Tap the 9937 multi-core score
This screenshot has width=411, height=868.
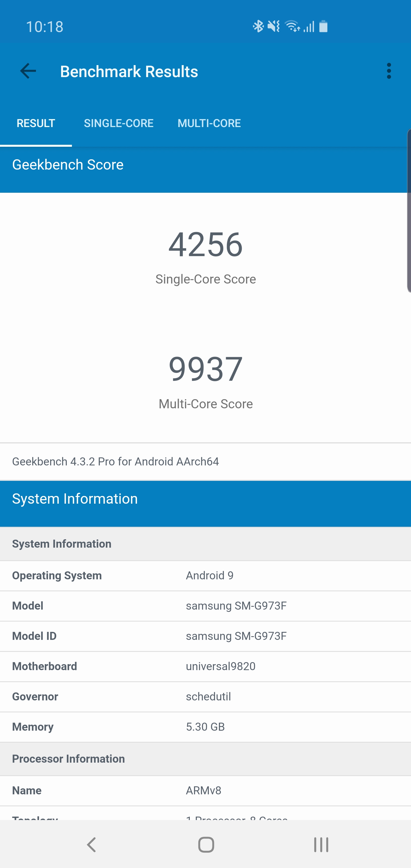point(205,369)
